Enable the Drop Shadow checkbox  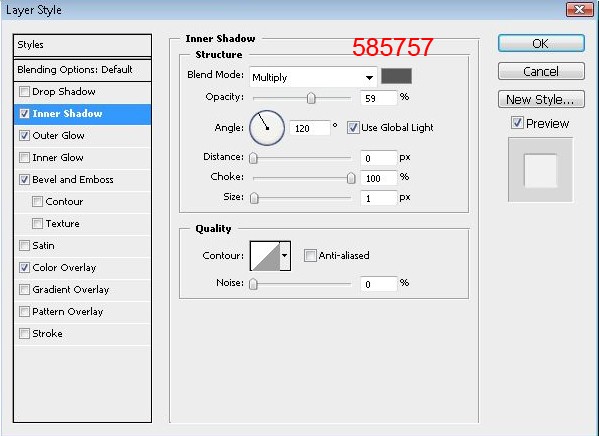24,92
